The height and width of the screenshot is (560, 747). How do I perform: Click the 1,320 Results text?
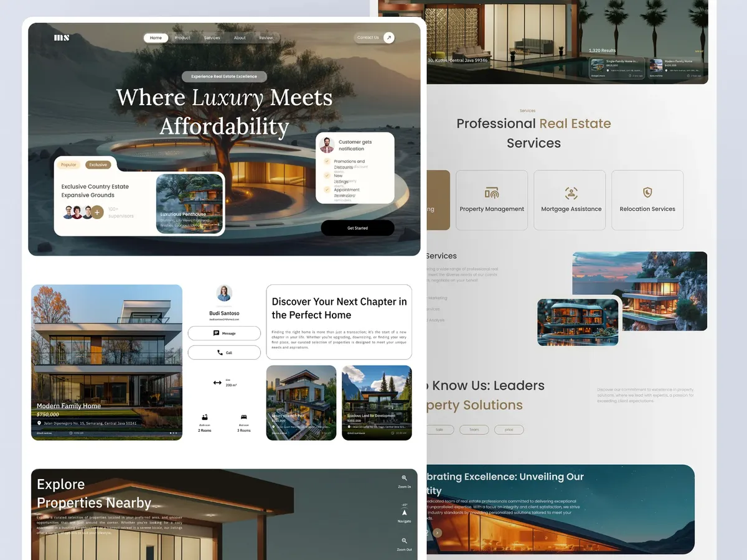(602, 50)
